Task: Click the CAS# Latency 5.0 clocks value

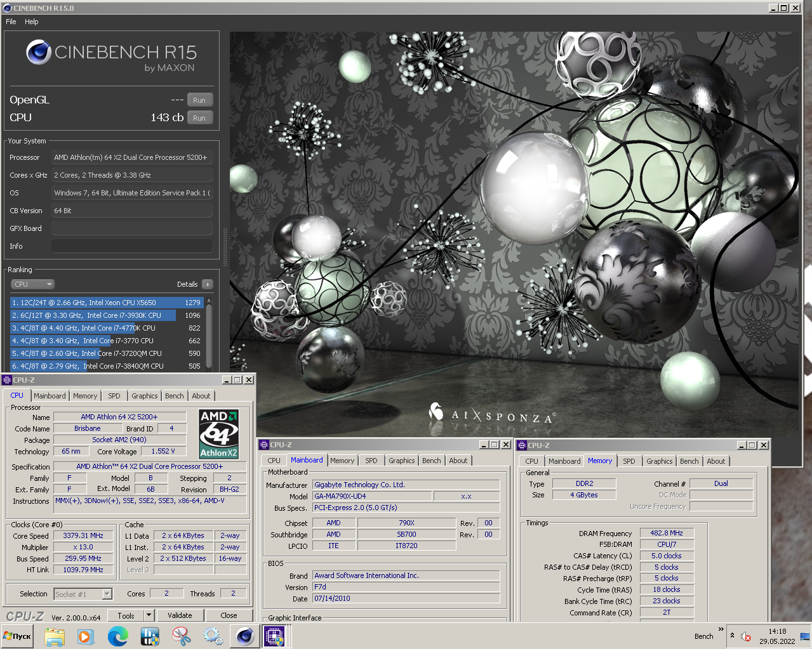Action: click(667, 556)
